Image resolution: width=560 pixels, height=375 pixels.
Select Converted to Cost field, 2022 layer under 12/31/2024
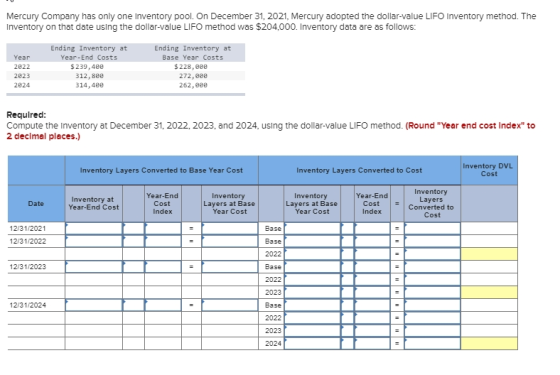coord(432,318)
